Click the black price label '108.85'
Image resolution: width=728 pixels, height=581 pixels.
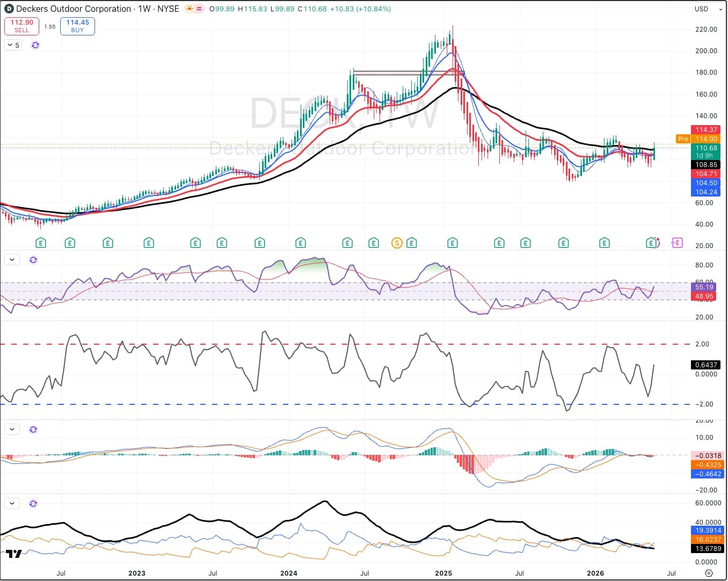[x=706, y=165]
